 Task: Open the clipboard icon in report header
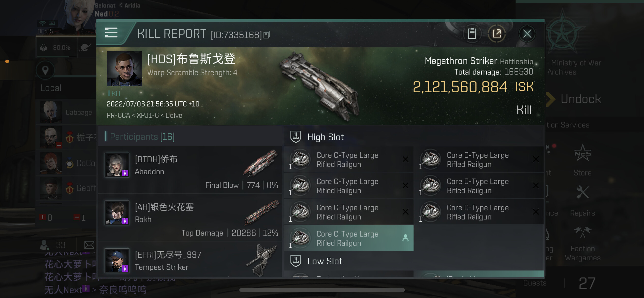coord(472,33)
